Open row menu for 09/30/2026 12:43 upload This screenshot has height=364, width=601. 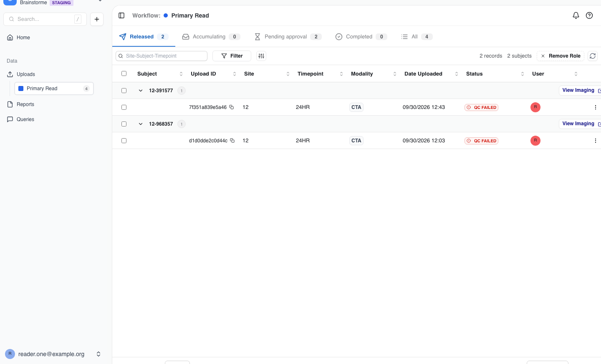click(595, 107)
